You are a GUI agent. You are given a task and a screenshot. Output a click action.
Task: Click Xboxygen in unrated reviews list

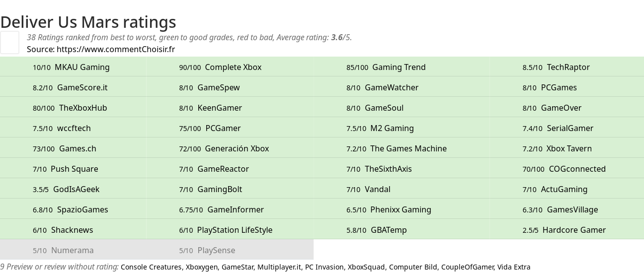click(x=202, y=267)
